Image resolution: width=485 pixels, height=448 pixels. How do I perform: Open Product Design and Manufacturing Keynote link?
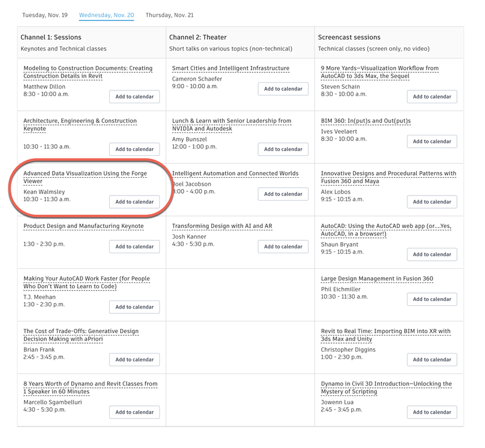point(83,226)
